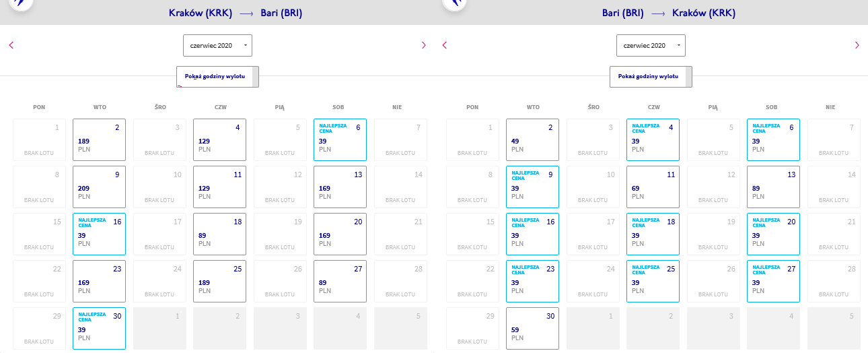
Task: Go to next month for Kraków–Bari
Action: 424,45
